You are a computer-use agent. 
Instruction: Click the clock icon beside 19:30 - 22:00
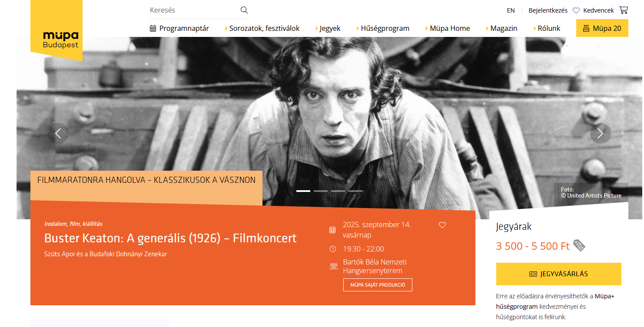(x=333, y=249)
